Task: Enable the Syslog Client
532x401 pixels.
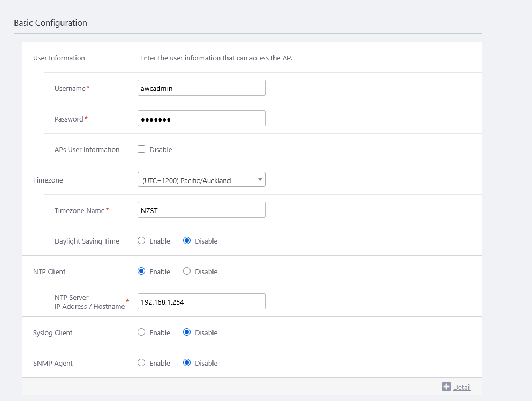Action: pos(141,332)
